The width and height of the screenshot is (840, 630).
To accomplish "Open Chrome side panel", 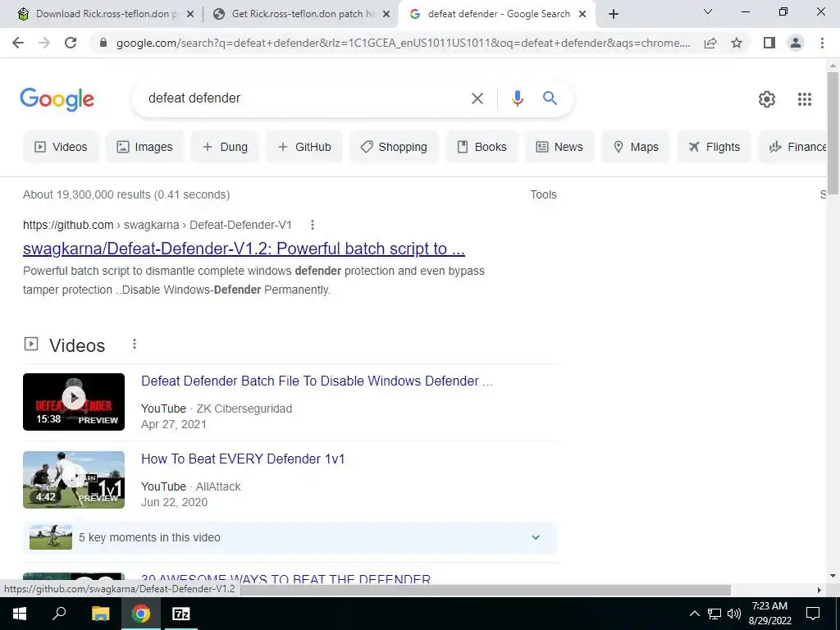I will point(769,43).
